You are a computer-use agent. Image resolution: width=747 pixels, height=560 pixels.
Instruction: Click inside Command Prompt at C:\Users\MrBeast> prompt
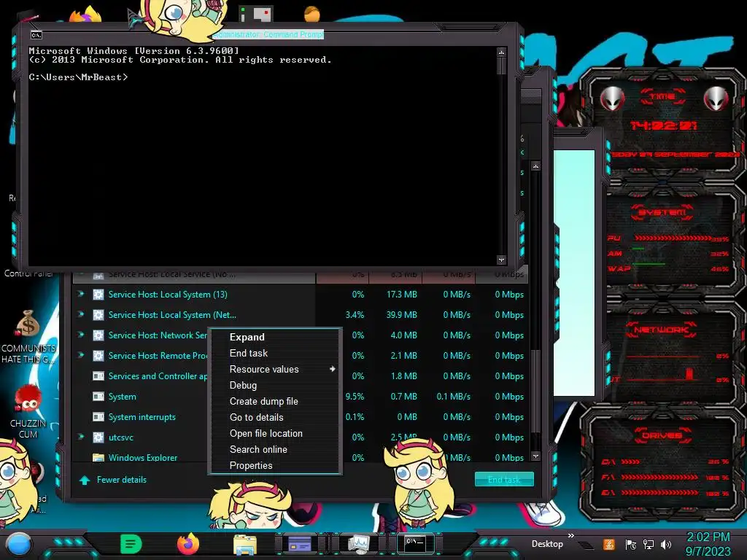[79, 77]
